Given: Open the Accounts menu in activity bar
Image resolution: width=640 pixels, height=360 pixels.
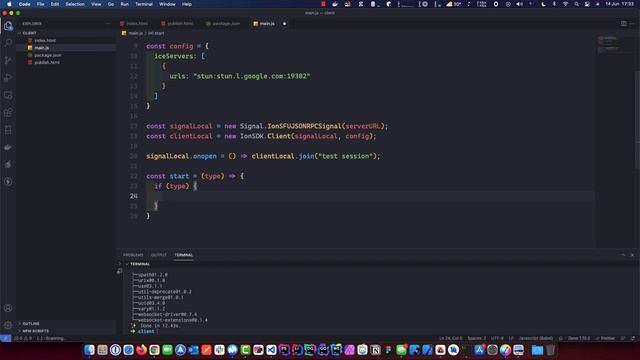Looking at the screenshot, I should click(x=8, y=308).
